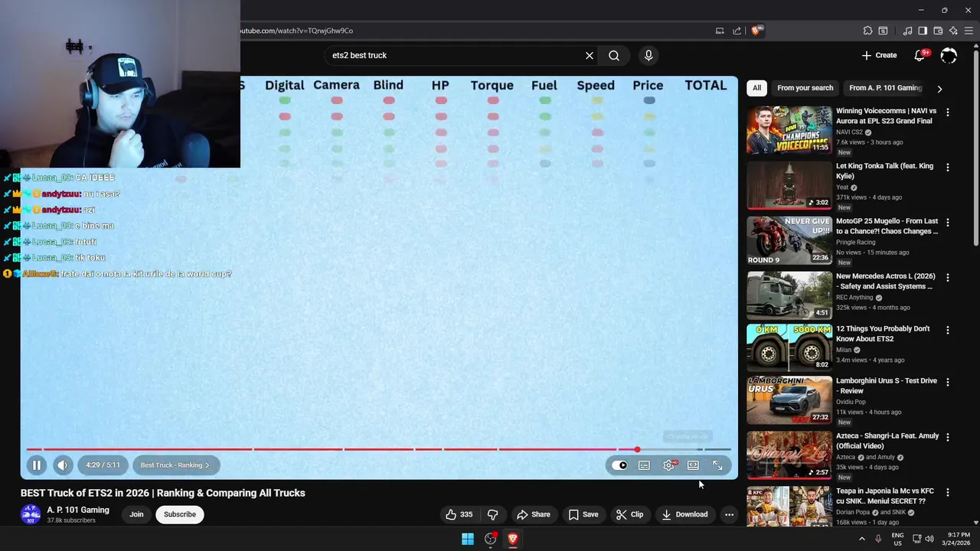Viewport: 980px width, 551px height.
Task: Open options for NAVI Voicecomms video
Action: [948, 112]
